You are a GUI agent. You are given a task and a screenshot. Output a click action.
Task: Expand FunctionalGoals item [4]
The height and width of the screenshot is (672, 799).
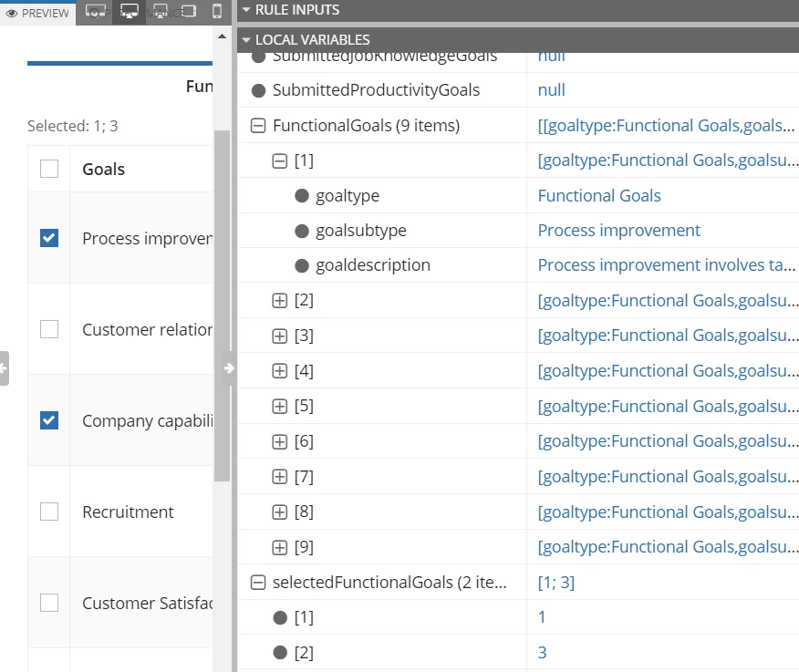point(280,371)
